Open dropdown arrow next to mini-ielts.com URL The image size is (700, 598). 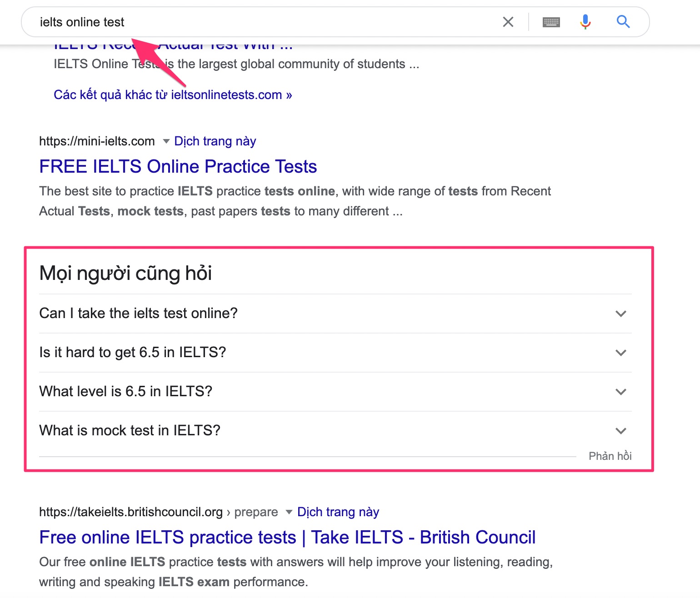166,141
